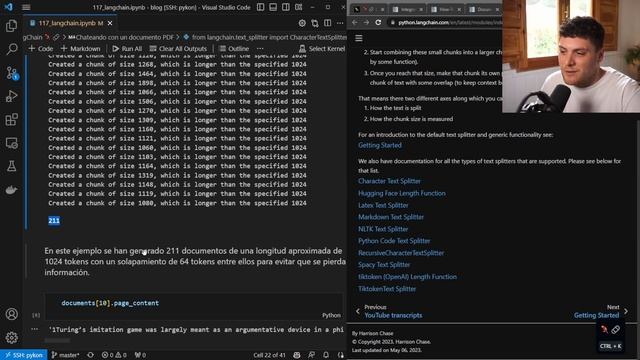Image resolution: width=640 pixels, height=360 pixels.
Task: Open feedback icon in status bar
Action: tap(311, 355)
